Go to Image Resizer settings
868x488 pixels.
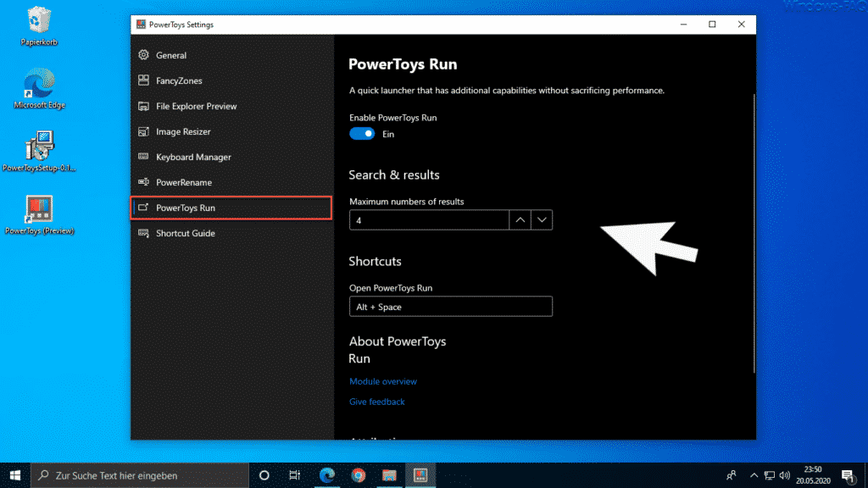[232, 131]
